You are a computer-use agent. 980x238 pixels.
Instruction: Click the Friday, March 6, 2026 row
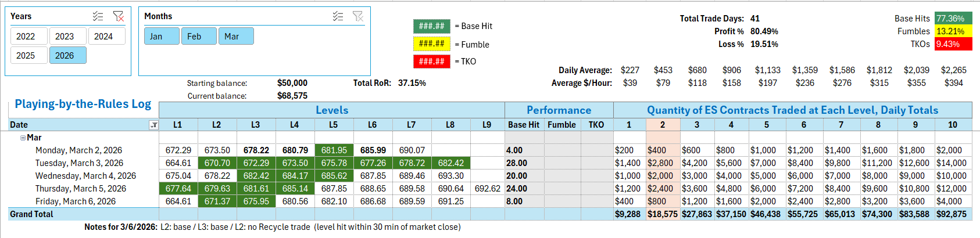[x=76, y=201]
